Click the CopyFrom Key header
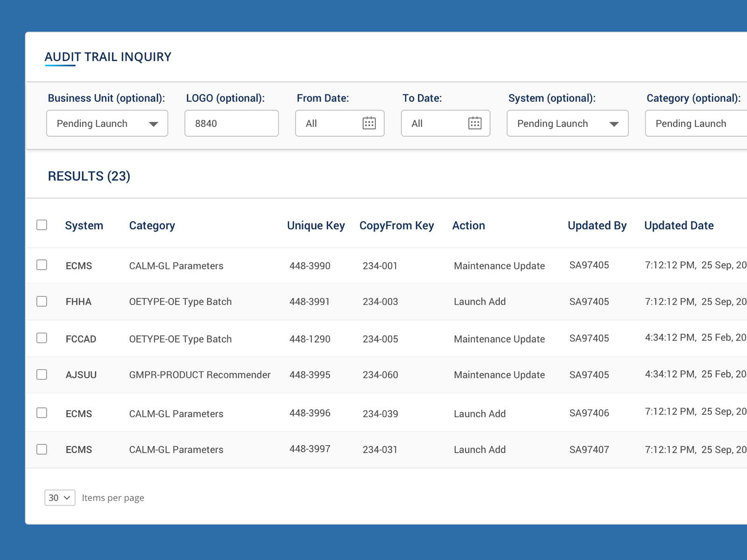747x560 pixels. [397, 225]
